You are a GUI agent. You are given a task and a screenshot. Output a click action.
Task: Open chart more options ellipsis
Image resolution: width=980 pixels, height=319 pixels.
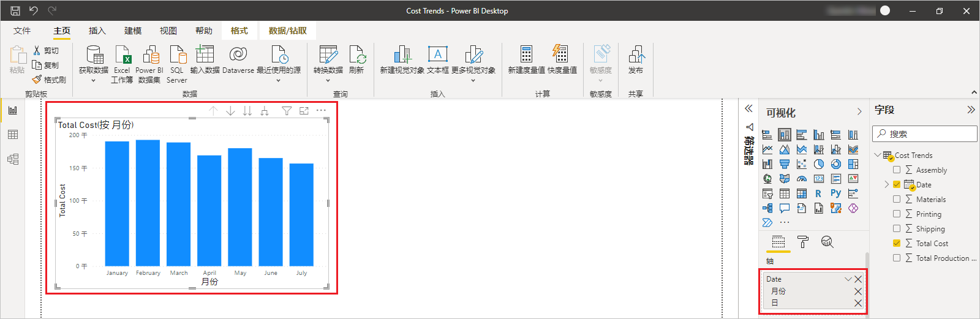tap(321, 111)
